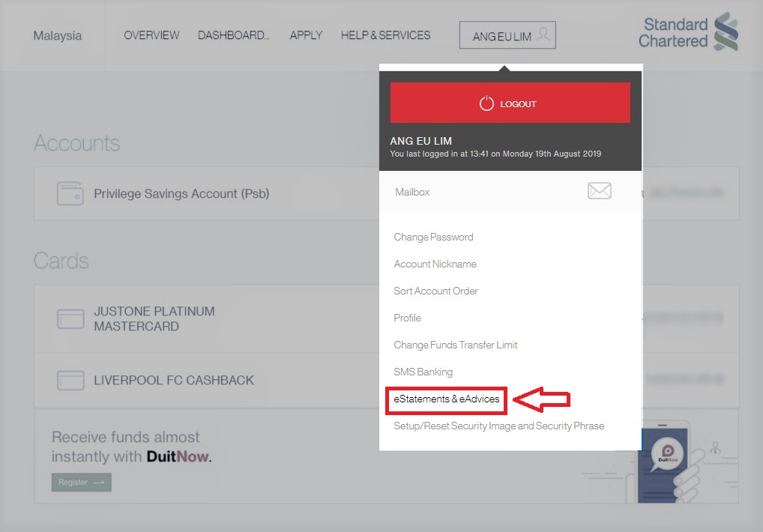Select Setup/Reset Security Image and Security Phrase

[x=498, y=426]
